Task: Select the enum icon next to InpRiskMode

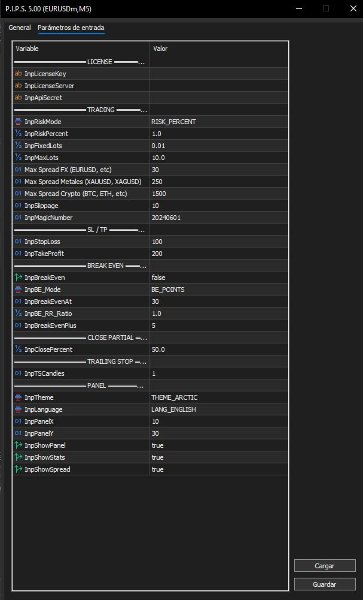Action: 18,121
